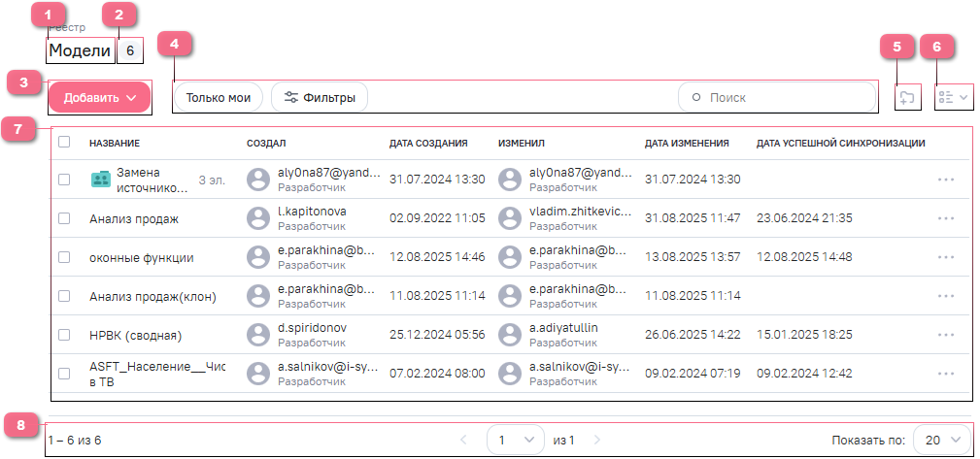Sort by the Название column header
980x459 pixels.
[x=115, y=143]
